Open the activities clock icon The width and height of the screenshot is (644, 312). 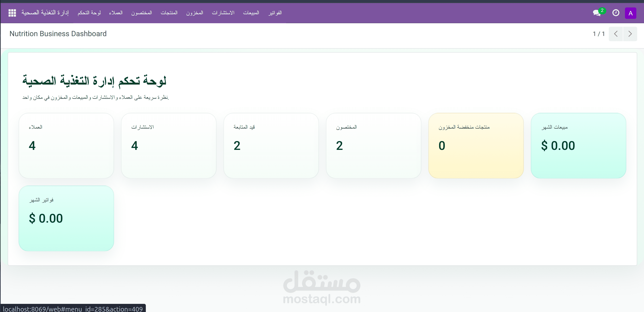coord(616,13)
